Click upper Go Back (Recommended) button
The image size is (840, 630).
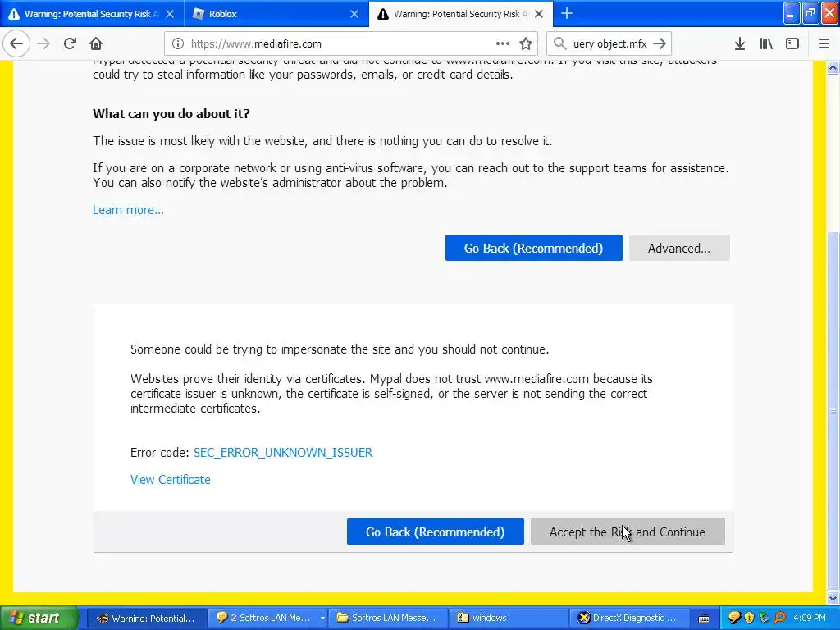pos(533,248)
